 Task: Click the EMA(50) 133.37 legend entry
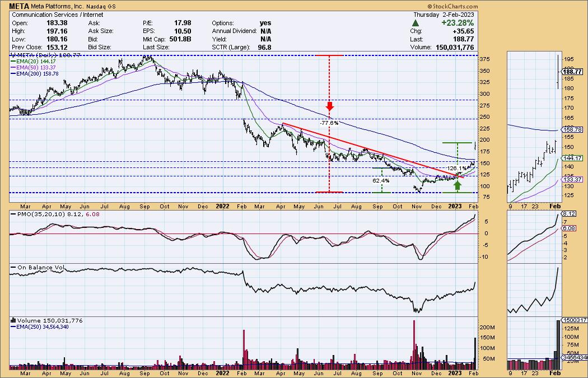[x=36, y=68]
